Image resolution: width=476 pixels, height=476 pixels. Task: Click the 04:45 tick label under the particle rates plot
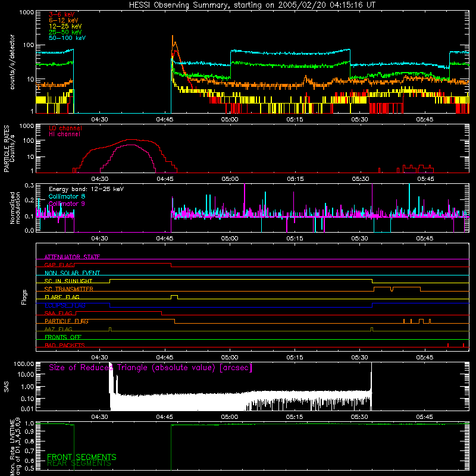(x=165, y=179)
